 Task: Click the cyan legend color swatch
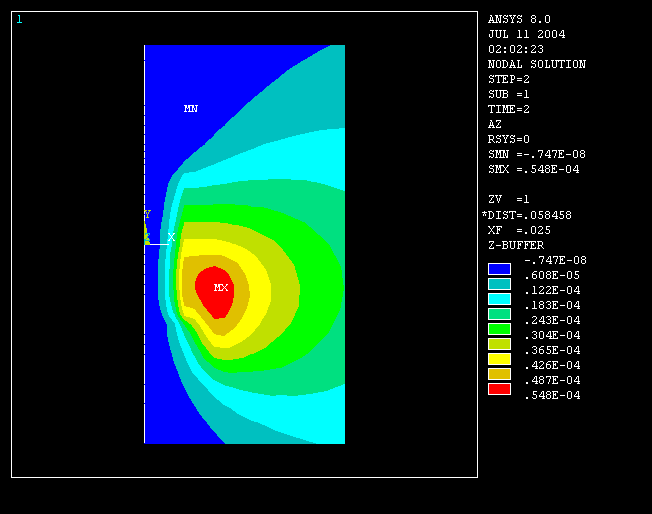[x=499, y=299]
